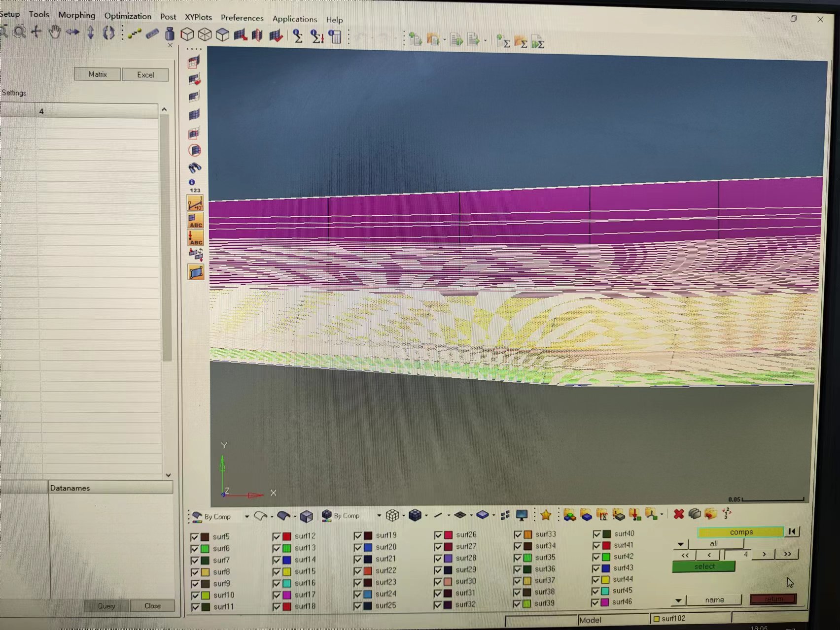This screenshot has width=840, height=630.
Task: Open the Tools menu
Action: [39, 14]
